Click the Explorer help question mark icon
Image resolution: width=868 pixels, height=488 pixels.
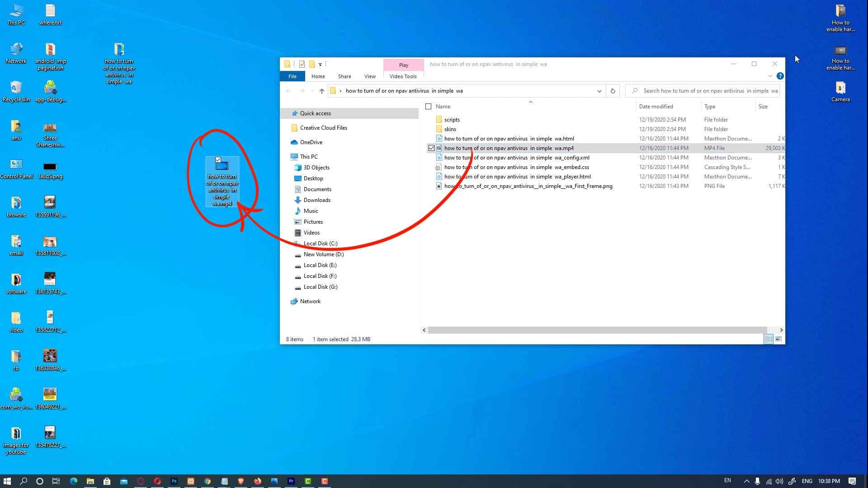[x=780, y=76]
